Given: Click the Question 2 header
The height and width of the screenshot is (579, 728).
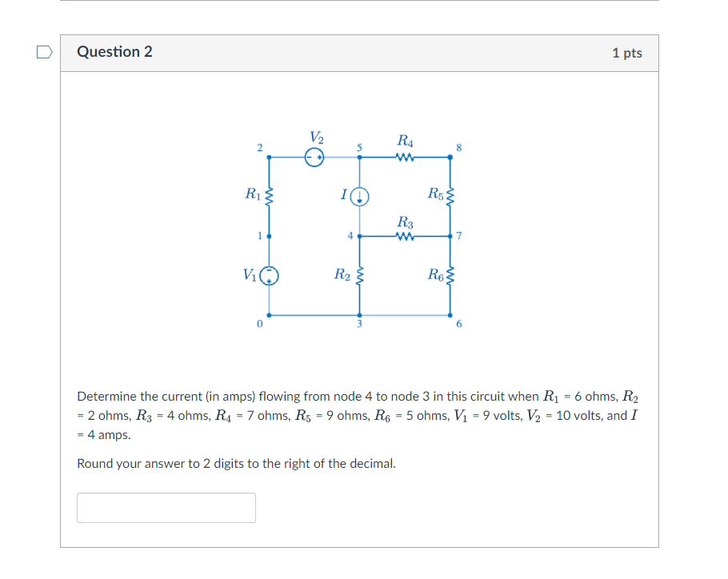Looking at the screenshot, I should tap(114, 51).
